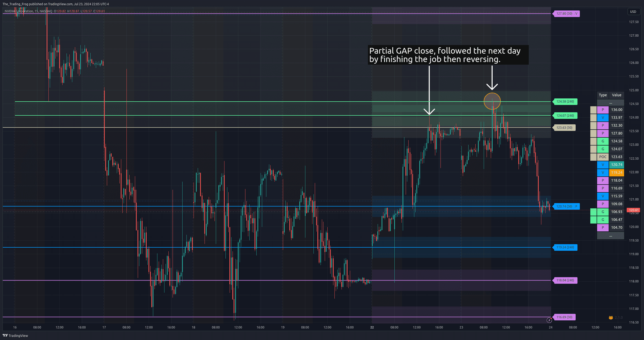Click the orange 119.24 table cell
The width and height of the screenshot is (644, 340).
click(617, 173)
